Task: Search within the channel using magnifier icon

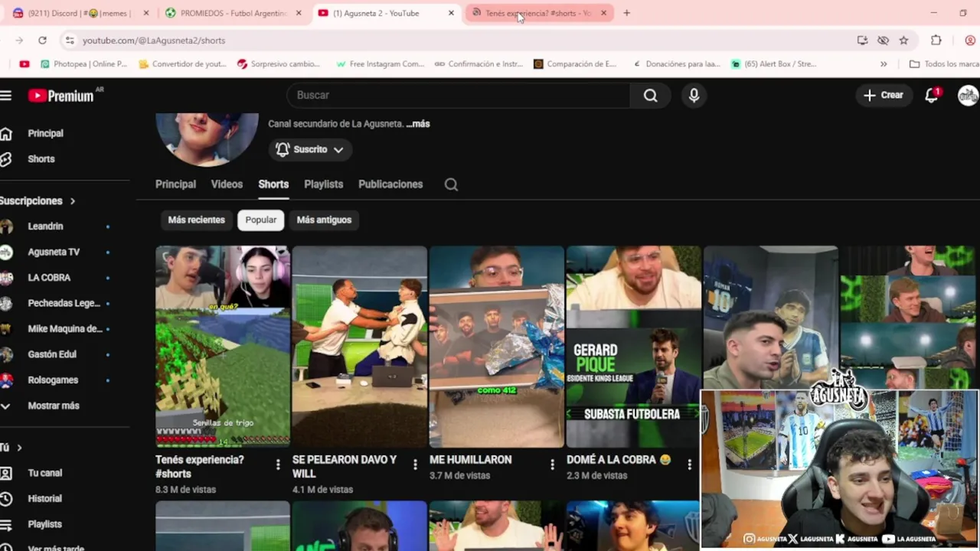Action: coord(451,184)
